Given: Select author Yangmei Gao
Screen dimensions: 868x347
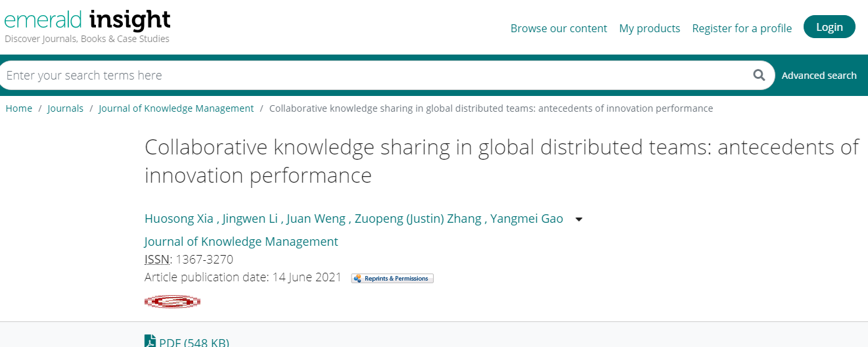Looking at the screenshot, I should click(526, 219).
